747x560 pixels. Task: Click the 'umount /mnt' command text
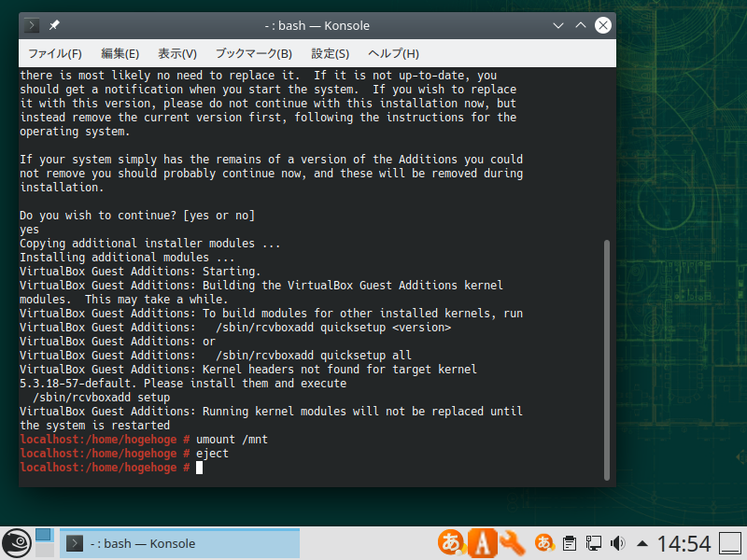[232, 440]
